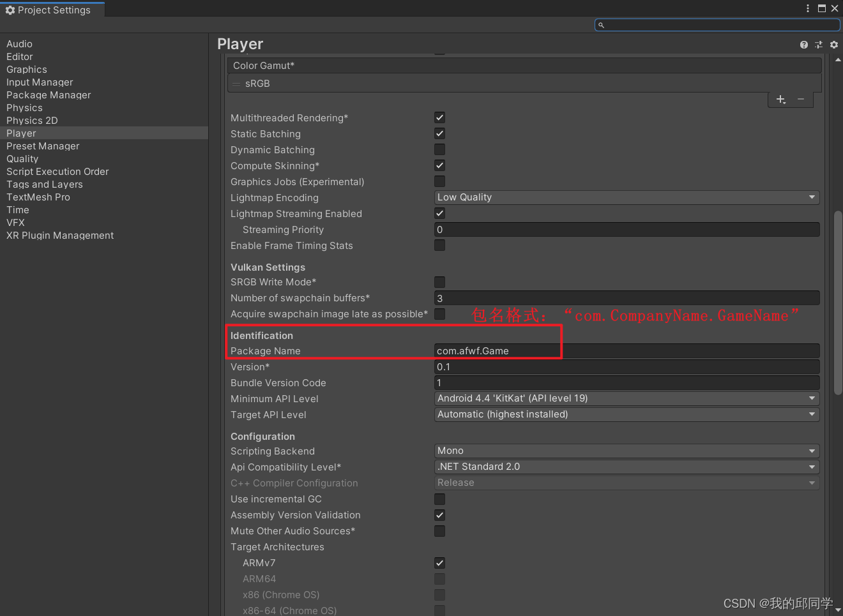Click the Package Name input field
This screenshot has width=843, height=616.
[626, 350]
